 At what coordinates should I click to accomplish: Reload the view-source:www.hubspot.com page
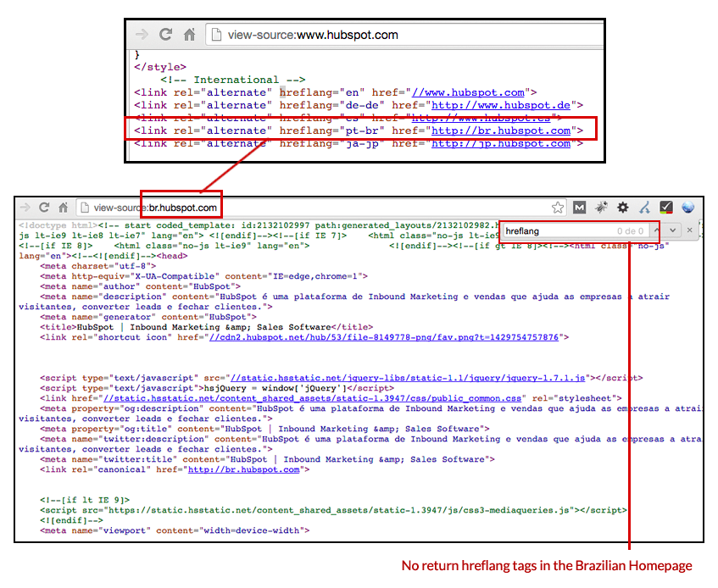[x=166, y=35]
